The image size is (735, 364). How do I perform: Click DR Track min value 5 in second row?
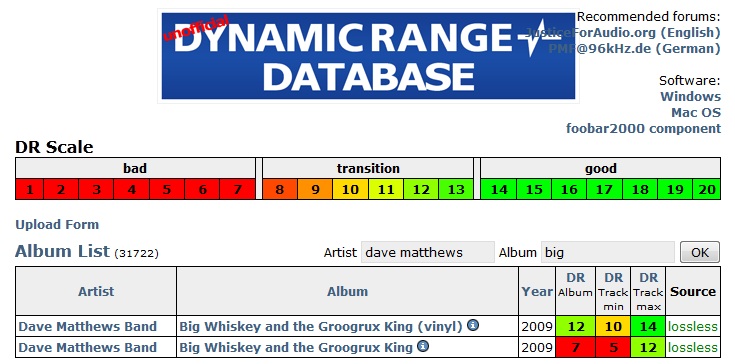614,348
